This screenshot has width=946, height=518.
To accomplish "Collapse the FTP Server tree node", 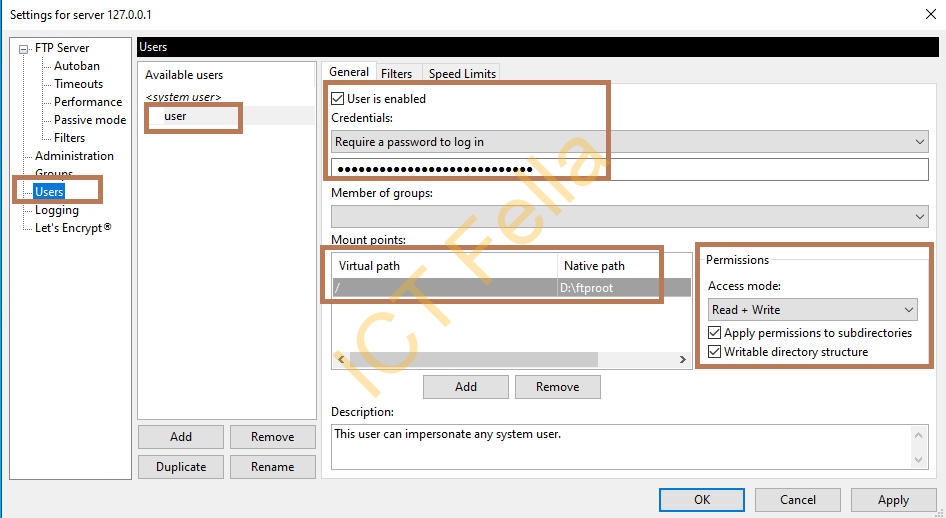I will 24,49.
